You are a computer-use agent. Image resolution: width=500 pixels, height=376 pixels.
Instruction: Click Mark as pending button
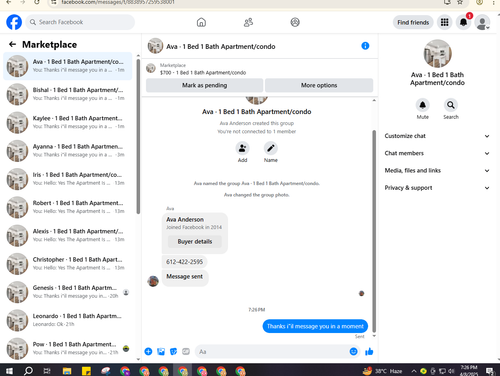pos(204,85)
